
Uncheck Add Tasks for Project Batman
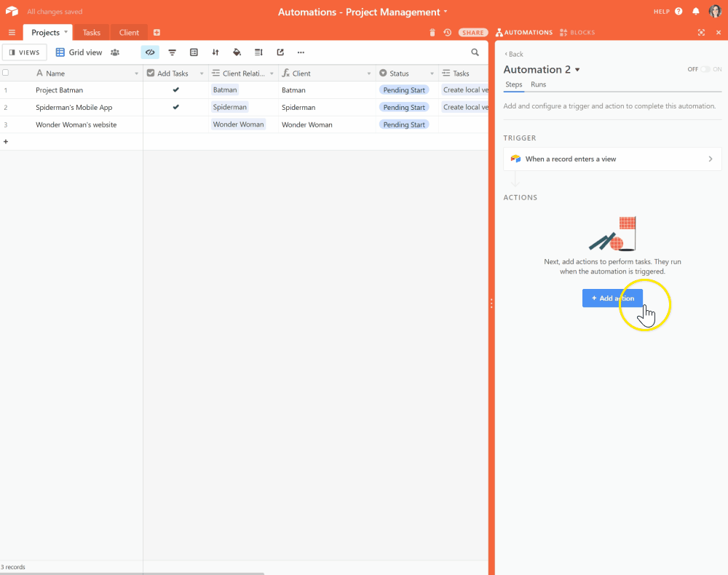pyautogui.click(x=175, y=90)
